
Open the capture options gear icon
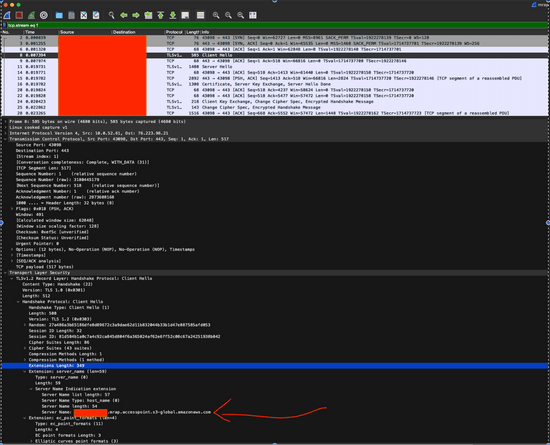[44, 15]
